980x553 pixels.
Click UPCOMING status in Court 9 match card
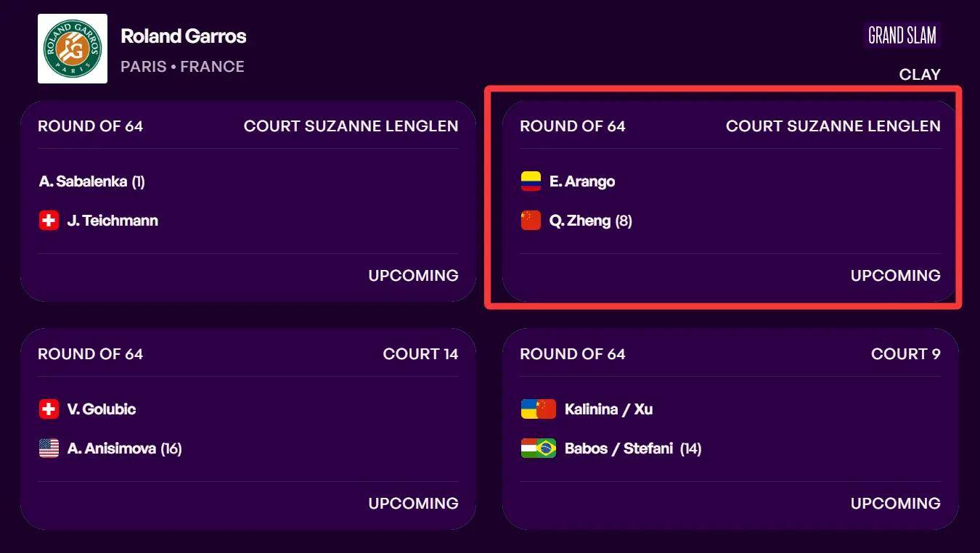click(895, 503)
